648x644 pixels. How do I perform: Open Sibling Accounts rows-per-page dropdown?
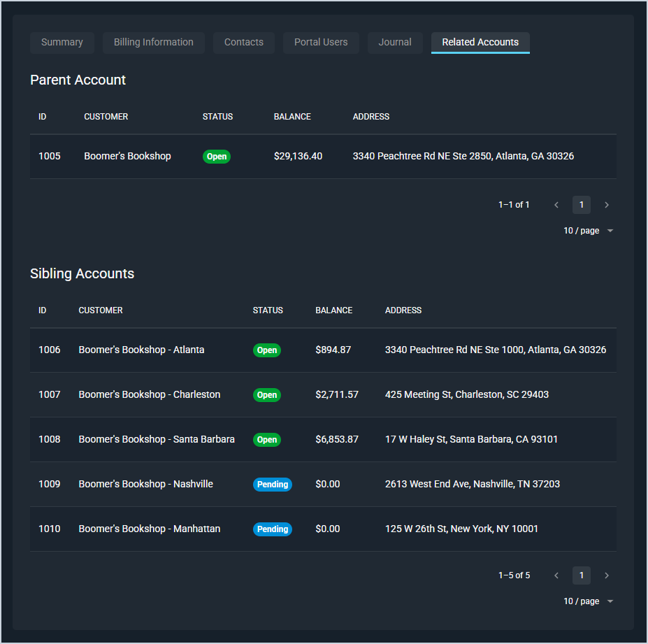click(588, 601)
